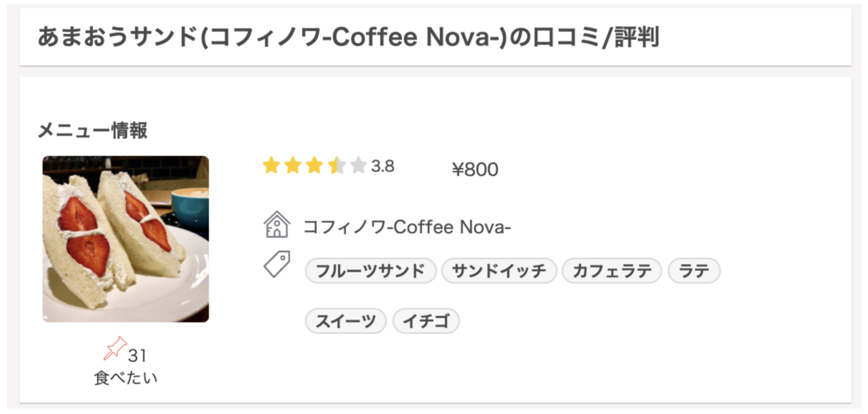Click the メニュー情報 section heading
This screenshot has width=868, height=414.
pyautogui.click(x=92, y=130)
